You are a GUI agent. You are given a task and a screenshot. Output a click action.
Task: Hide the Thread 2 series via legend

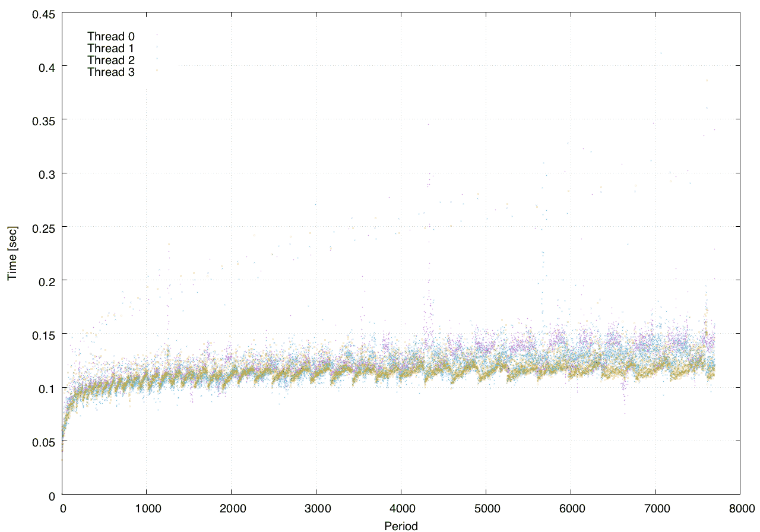pyautogui.click(x=111, y=60)
